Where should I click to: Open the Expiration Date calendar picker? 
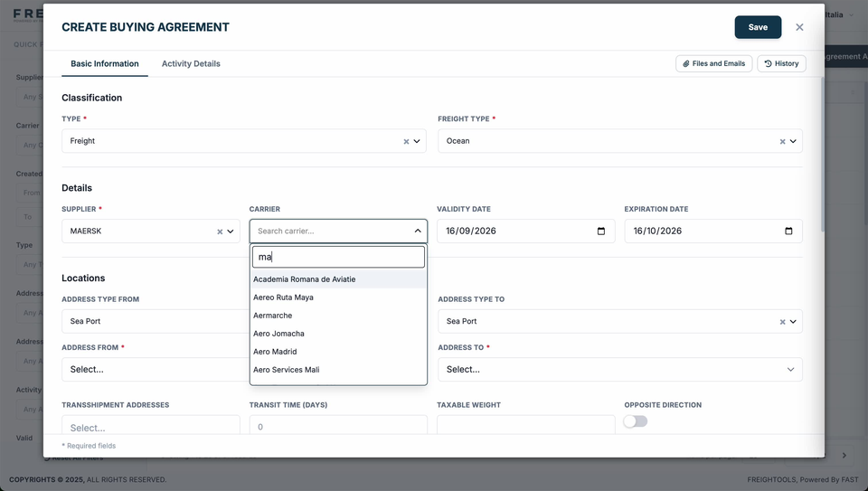point(788,231)
